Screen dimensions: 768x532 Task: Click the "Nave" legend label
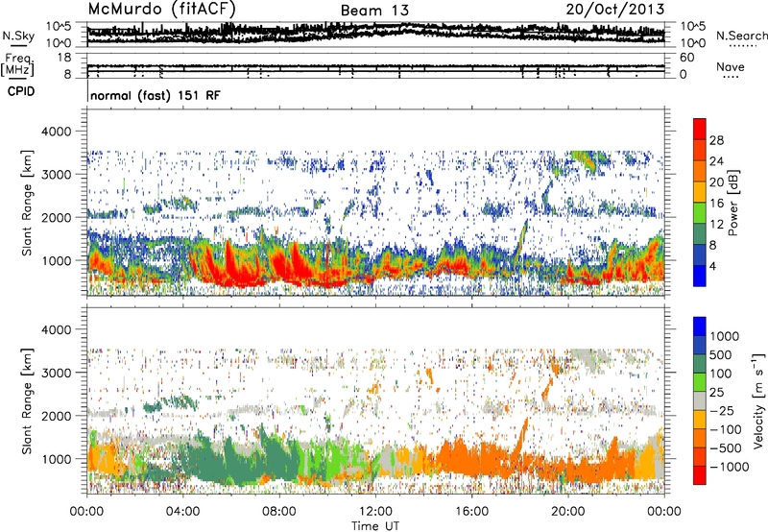pos(731,67)
